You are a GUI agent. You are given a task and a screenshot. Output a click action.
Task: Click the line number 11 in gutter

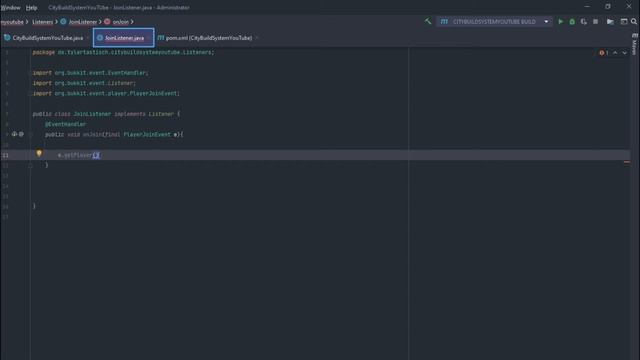coord(5,155)
